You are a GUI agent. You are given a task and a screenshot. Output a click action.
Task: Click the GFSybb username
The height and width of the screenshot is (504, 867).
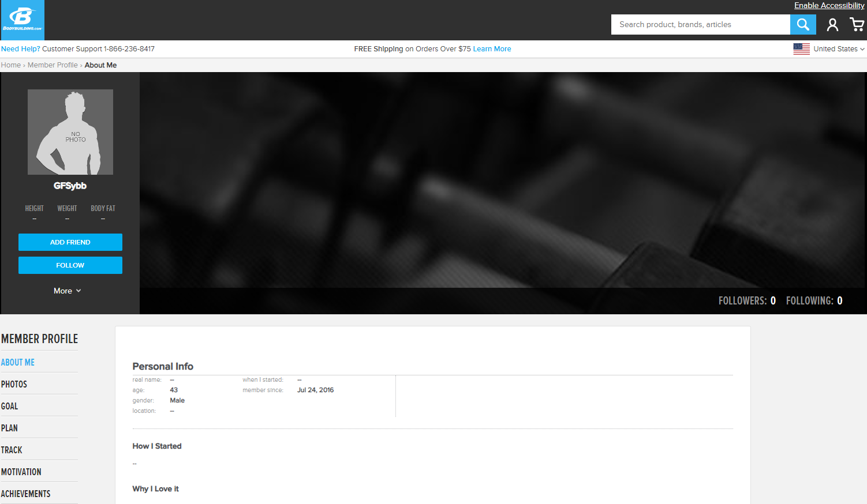coord(70,186)
